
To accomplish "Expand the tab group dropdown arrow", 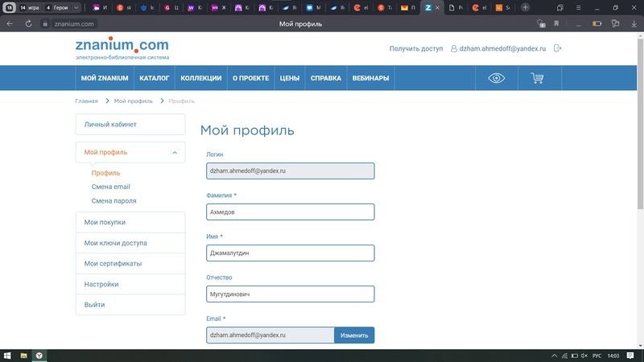I will (76, 7).
